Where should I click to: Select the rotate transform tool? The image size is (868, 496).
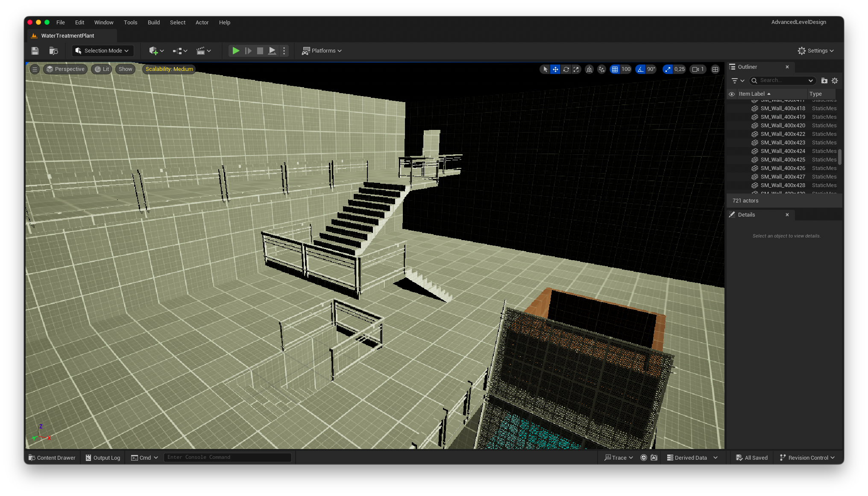click(x=566, y=69)
